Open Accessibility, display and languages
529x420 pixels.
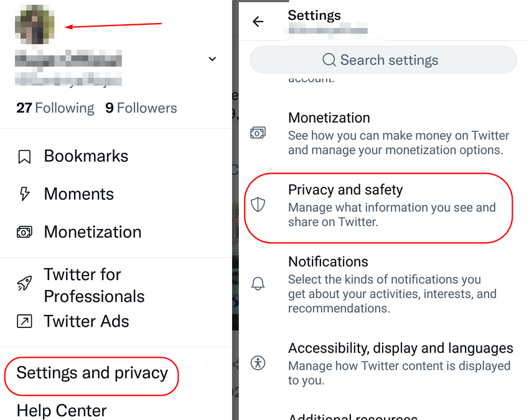click(383, 363)
